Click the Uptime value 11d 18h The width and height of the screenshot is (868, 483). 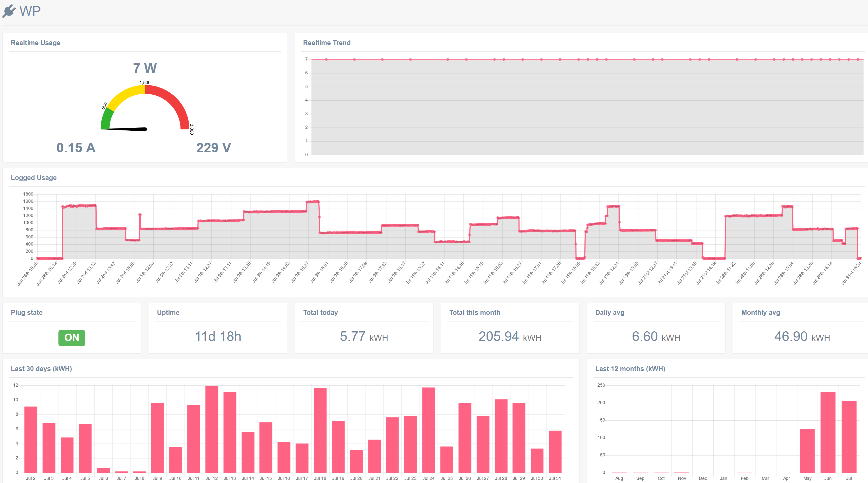click(x=218, y=337)
